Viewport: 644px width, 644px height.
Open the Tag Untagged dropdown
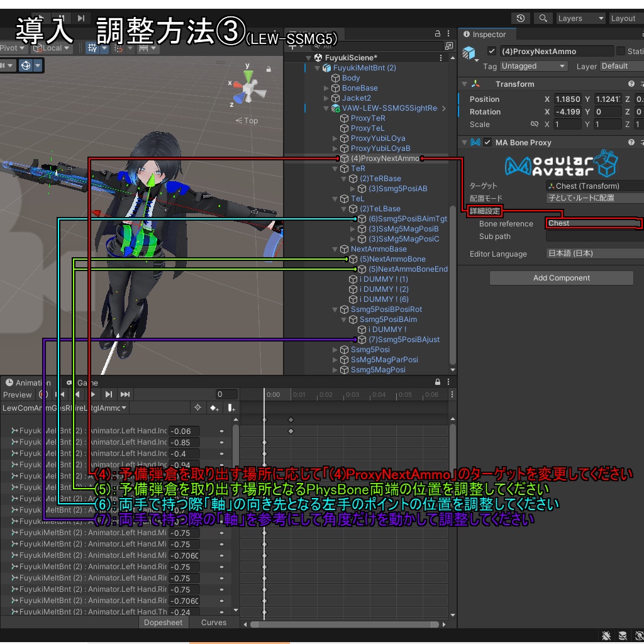coord(533,66)
